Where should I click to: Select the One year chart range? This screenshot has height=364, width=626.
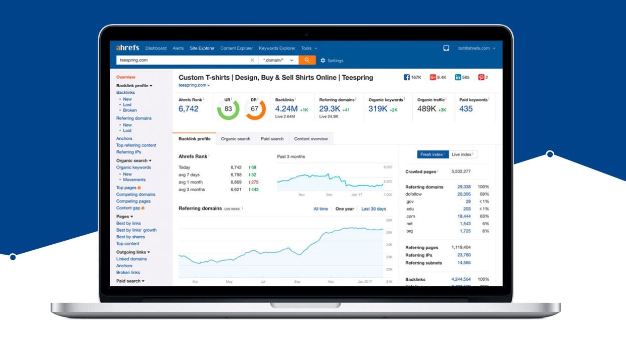click(x=345, y=209)
